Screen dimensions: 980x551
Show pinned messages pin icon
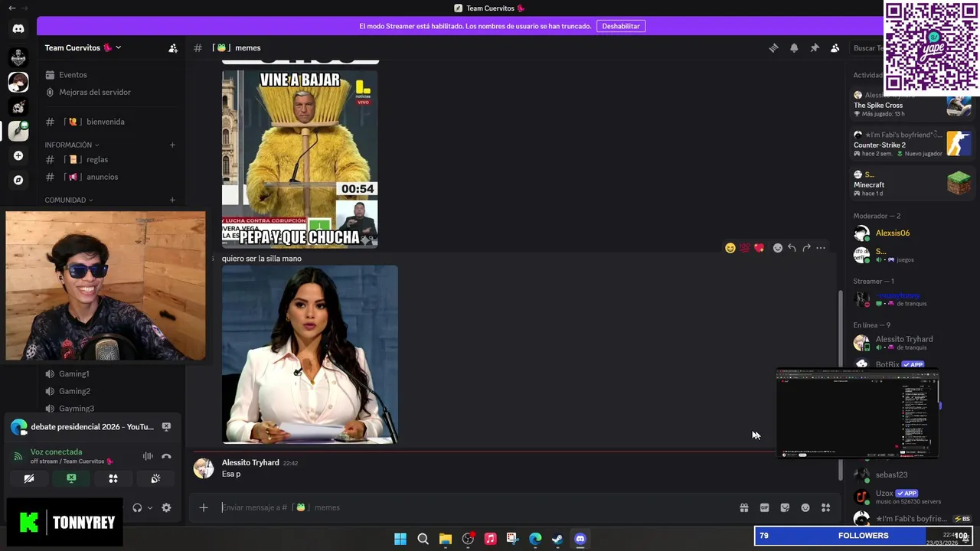(815, 47)
